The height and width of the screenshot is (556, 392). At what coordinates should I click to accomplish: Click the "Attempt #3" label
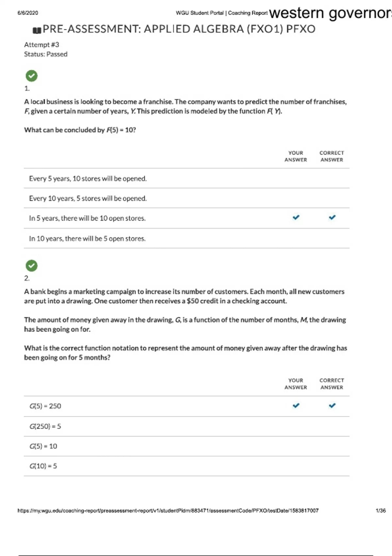point(41,45)
